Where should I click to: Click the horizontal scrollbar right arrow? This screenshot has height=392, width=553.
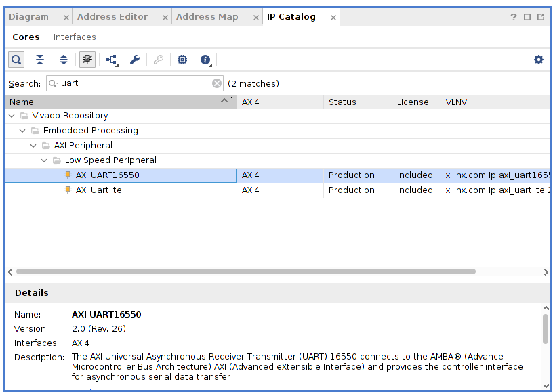(546, 272)
